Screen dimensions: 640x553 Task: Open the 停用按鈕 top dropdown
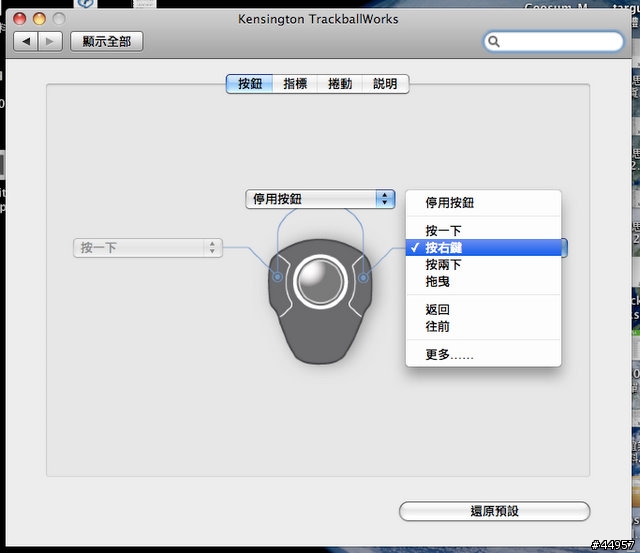(320, 199)
